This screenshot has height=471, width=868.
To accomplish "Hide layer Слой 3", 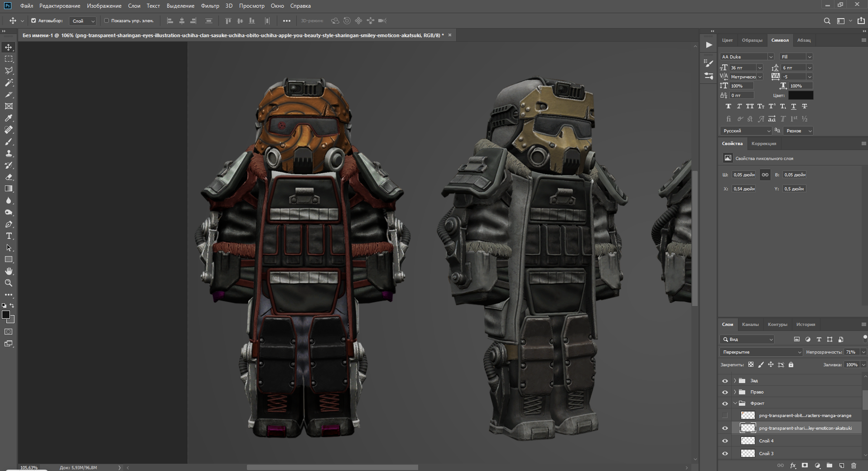I will [725, 453].
